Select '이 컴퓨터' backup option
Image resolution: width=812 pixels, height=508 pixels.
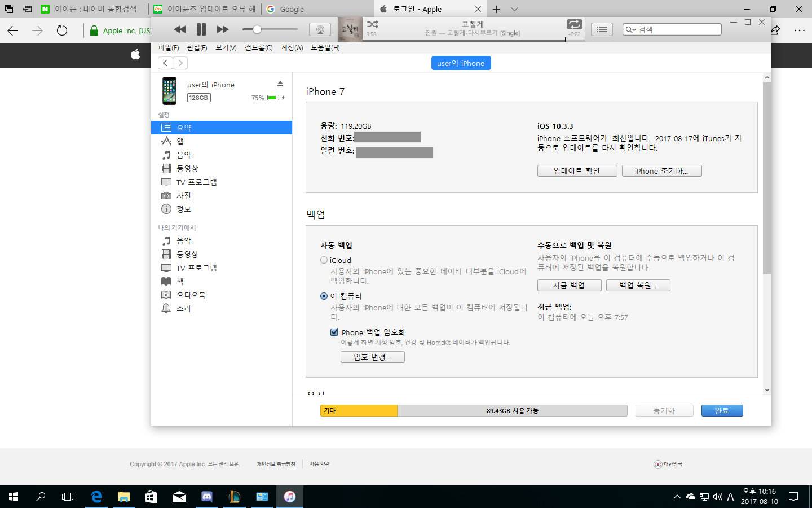point(324,296)
